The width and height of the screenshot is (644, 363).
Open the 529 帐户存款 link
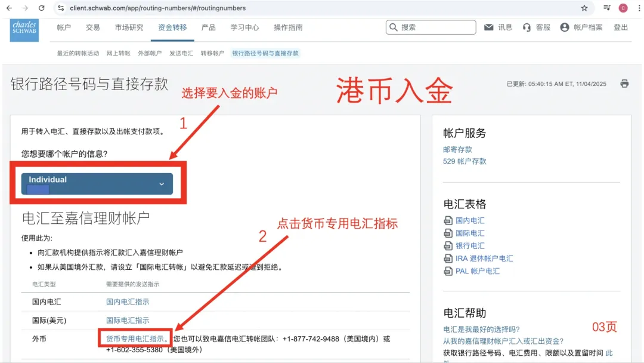(465, 161)
